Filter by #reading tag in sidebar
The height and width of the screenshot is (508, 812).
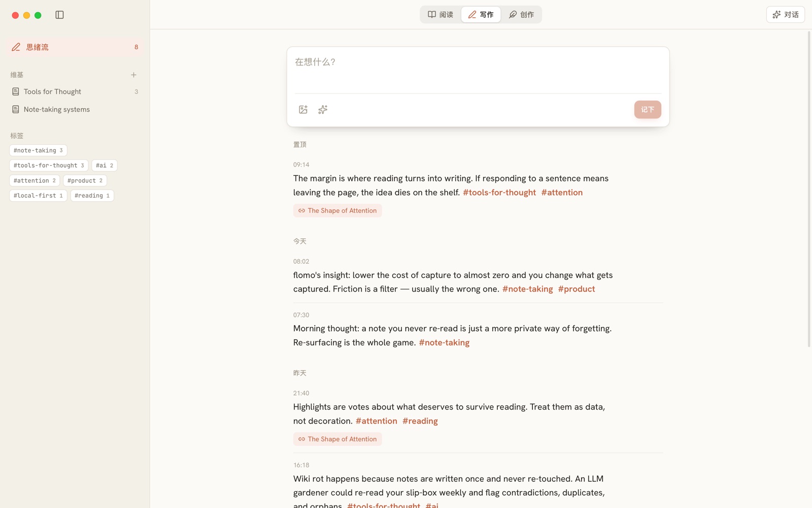[x=92, y=196]
